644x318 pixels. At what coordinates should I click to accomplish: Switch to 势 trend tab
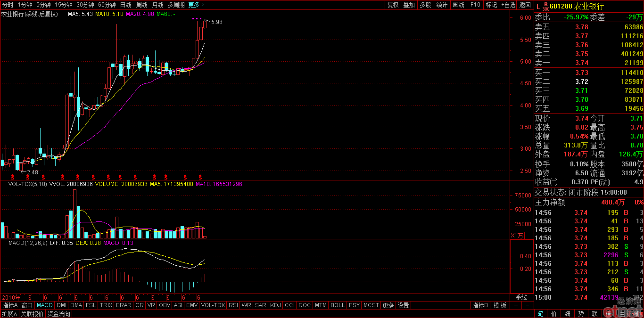pyautogui.click(x=581, y=314)
